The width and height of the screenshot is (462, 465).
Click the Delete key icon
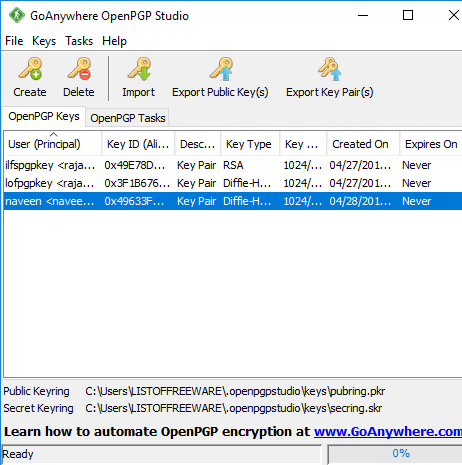(79, 69)
